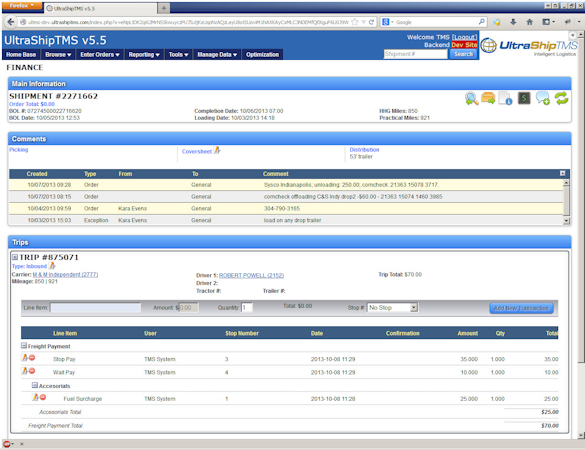Click the Order Total: $0.00 link
This screenshot has width=585, height=450.
pyautogui.click(x=32, y=104)
